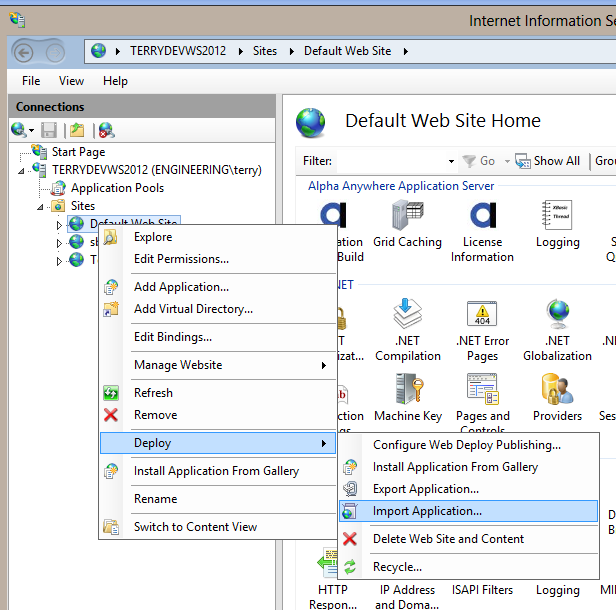Select Delete Web Site and Content
The width and height of the screenshot is (616, 610).
point(468,539)
